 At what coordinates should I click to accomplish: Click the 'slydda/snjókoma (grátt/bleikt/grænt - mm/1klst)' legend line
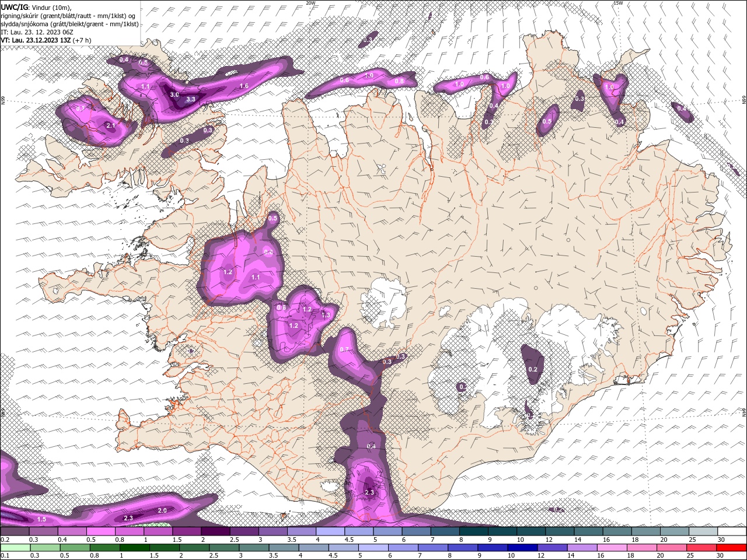pos(70,24)
